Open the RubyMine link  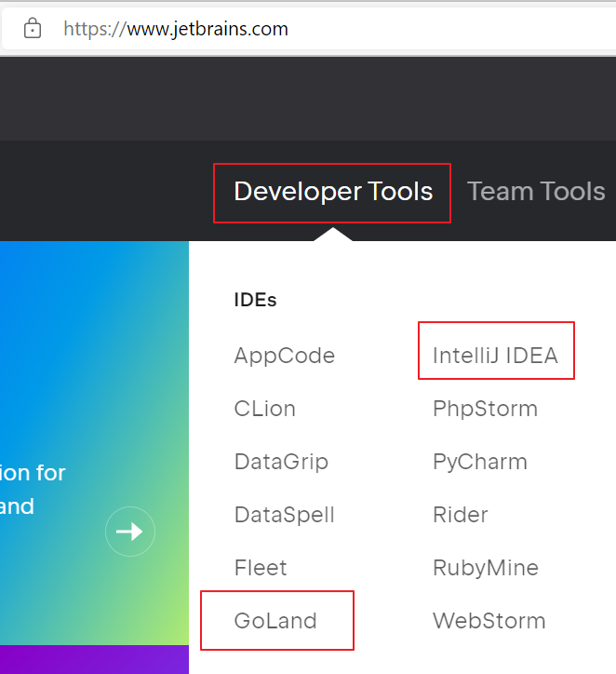point(486,568)
